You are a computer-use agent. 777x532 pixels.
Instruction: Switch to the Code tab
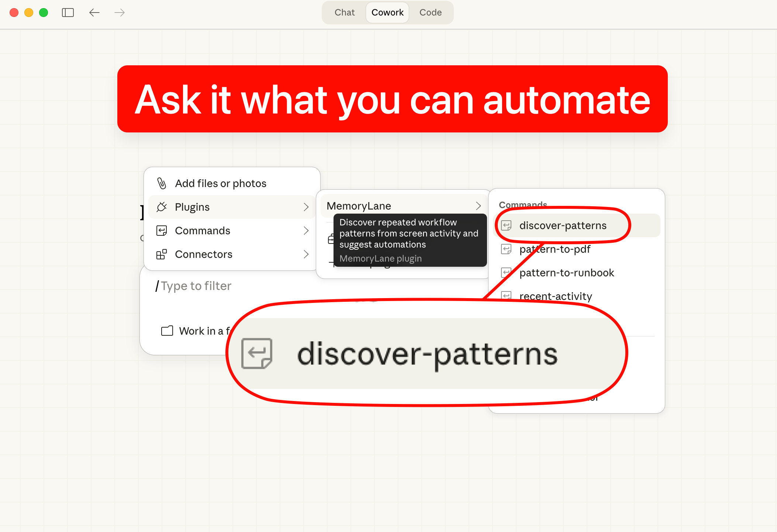[430, 13]
